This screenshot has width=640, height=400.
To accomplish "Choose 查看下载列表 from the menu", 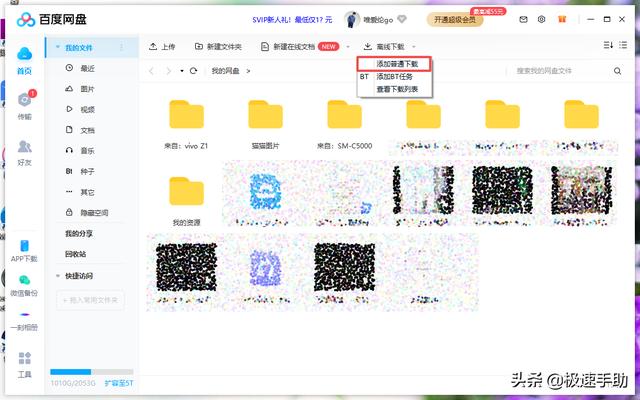I will click(x=394, y=89).
